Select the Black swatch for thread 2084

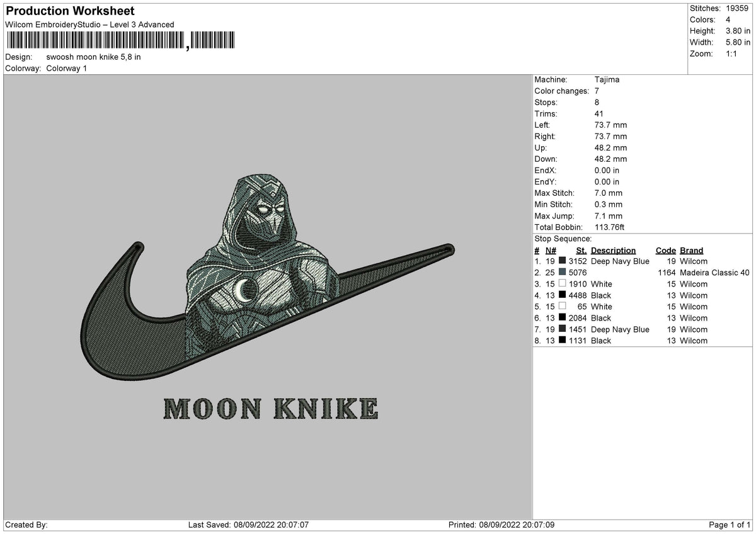point(561,318)
